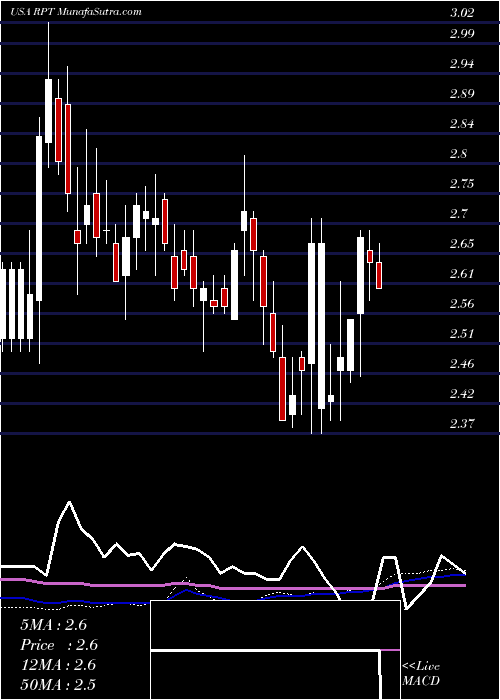Click the 2.99 price axis label

point(462,33)
